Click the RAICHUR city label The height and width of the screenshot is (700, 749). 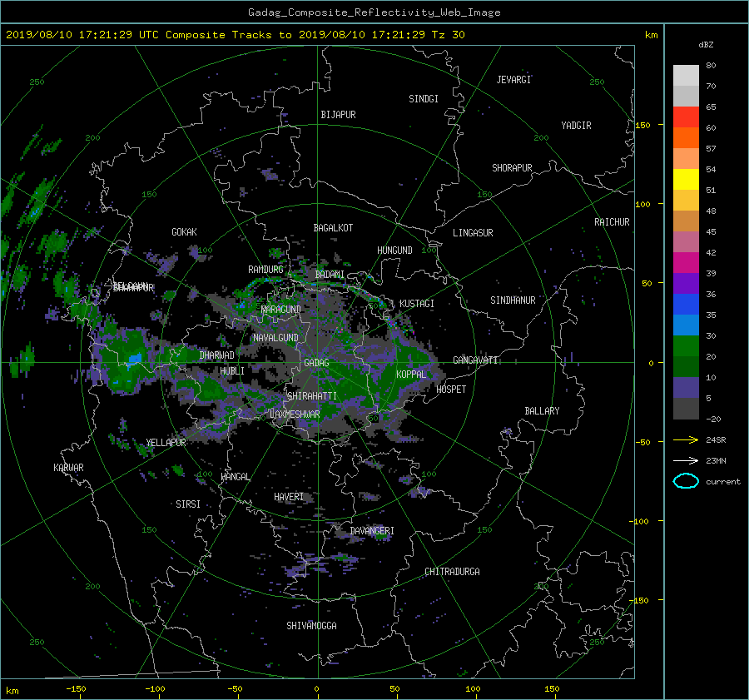612,222
